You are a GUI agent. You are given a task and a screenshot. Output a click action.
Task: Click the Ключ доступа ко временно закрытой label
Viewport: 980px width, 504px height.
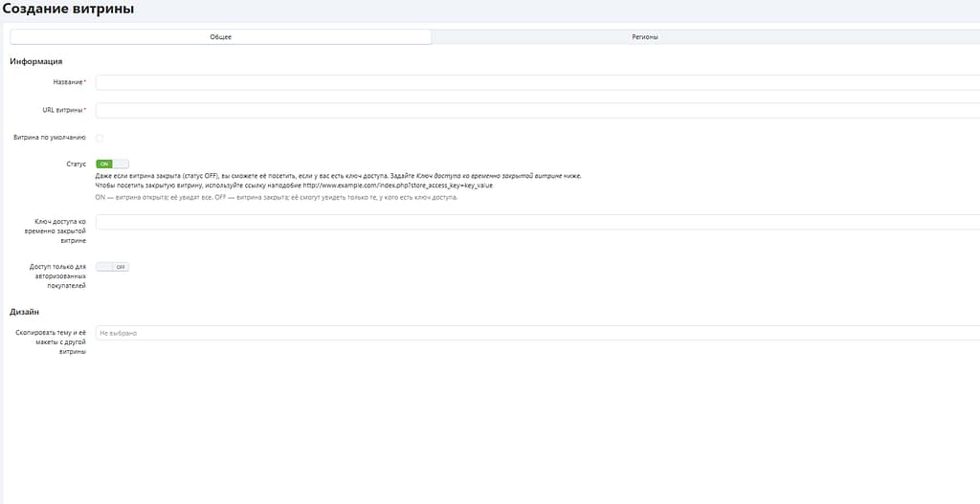tap(59, 230)
